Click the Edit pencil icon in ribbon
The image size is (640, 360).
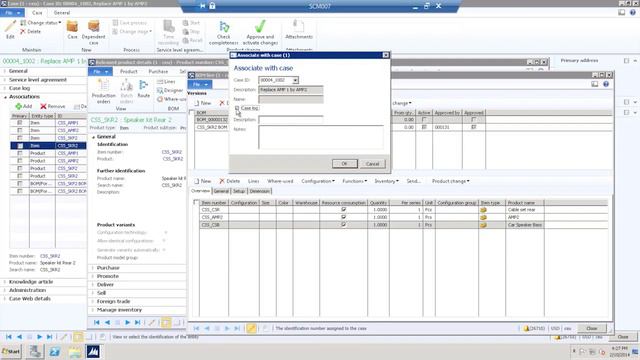(x=10, y=27)
